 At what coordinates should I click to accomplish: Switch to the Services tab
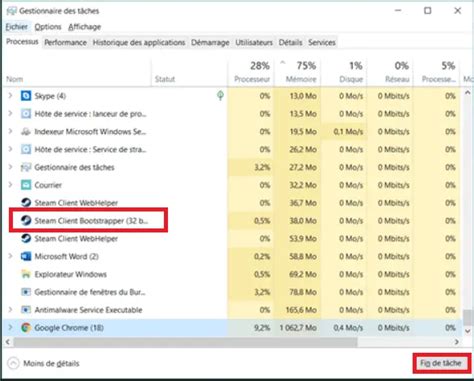(x=322, y=43)
